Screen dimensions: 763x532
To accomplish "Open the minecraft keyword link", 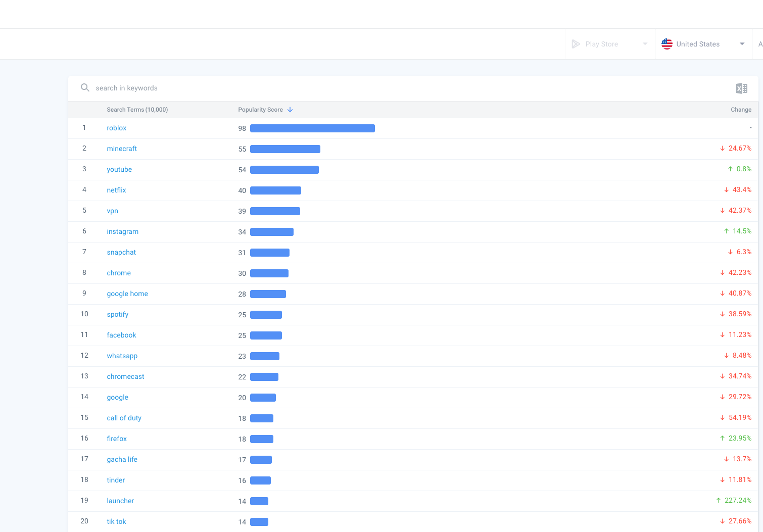I will click(122, 149).
